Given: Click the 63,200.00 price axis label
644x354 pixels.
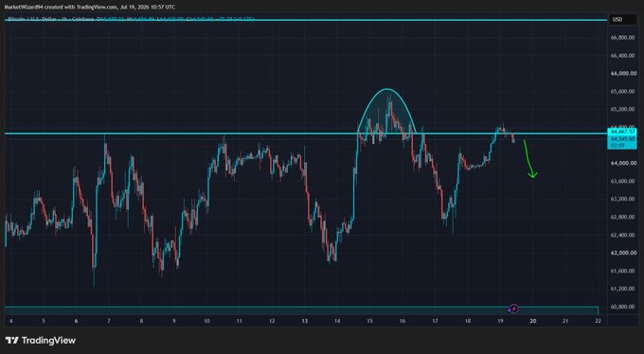Looking at the screenshot, I should (623, 199).
